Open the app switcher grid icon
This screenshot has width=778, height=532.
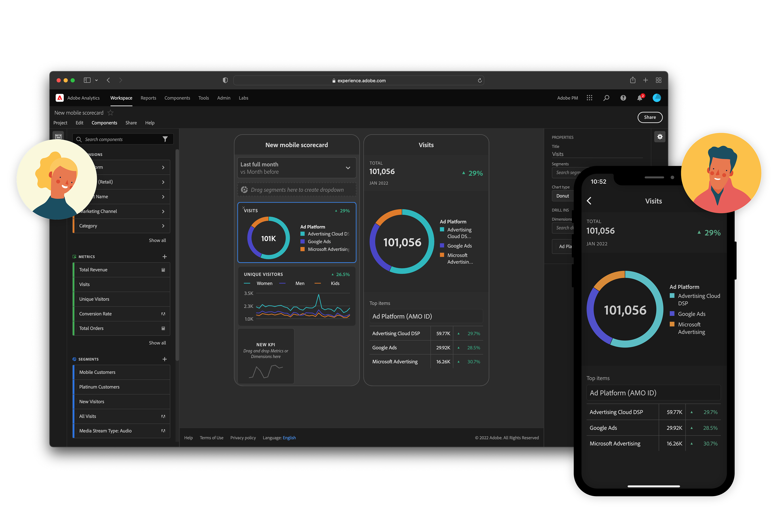click(590, 98)
